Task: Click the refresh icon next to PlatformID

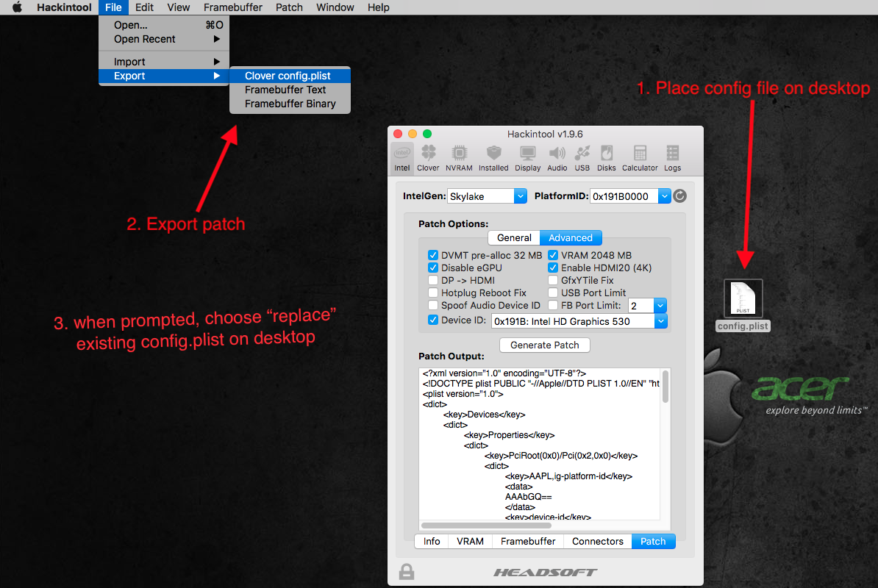Action: (x=679, y=196)
